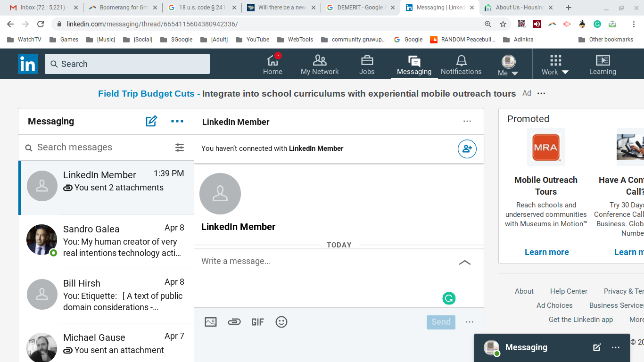Click the Chrome address bar URL
This screenshot has width=644, height=362.
point(152,24)
